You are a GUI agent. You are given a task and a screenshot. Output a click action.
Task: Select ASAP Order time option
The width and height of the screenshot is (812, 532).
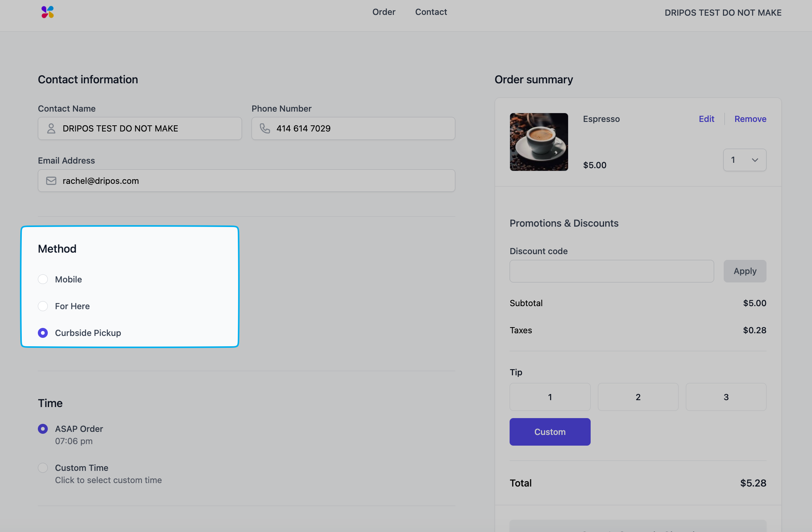click(43, 429)
